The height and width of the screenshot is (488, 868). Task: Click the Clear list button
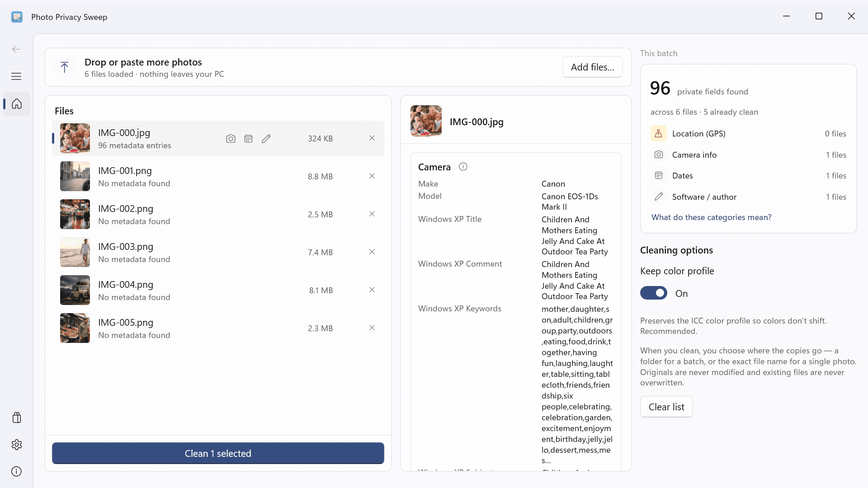666,407
